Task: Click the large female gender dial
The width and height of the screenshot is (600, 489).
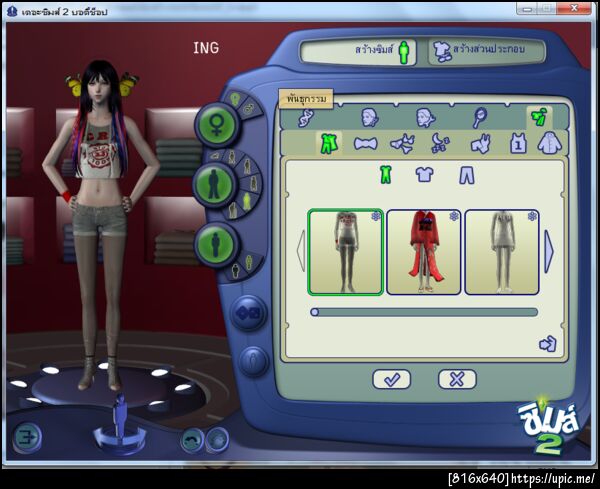Action: [217, 125]
